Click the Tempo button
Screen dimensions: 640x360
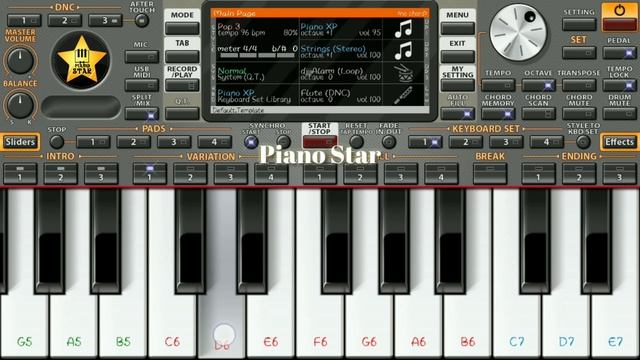498,85
